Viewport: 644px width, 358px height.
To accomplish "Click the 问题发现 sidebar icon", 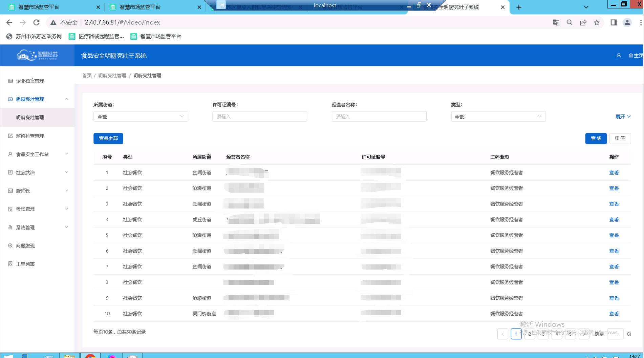I will tap(10, 246).
